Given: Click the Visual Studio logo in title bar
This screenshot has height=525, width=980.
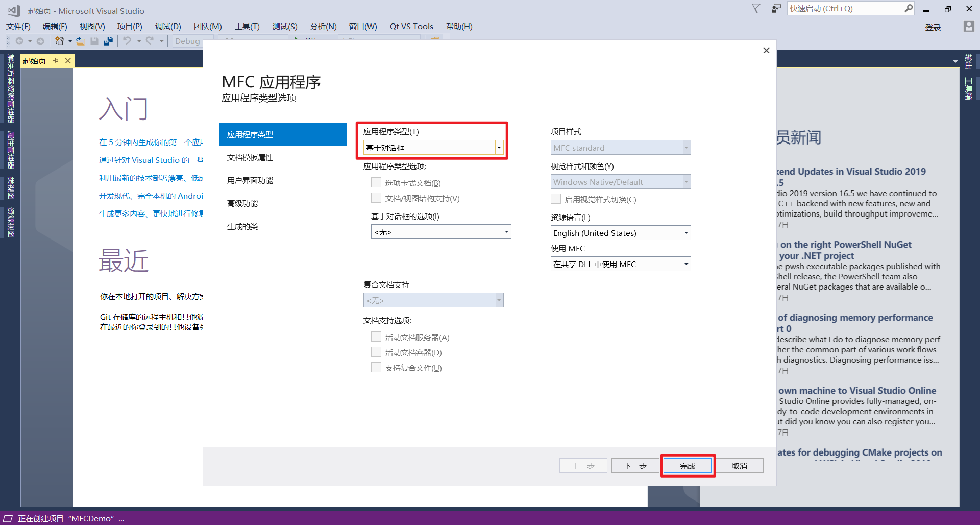Looking at the screenshot, I should coord(14,10).
